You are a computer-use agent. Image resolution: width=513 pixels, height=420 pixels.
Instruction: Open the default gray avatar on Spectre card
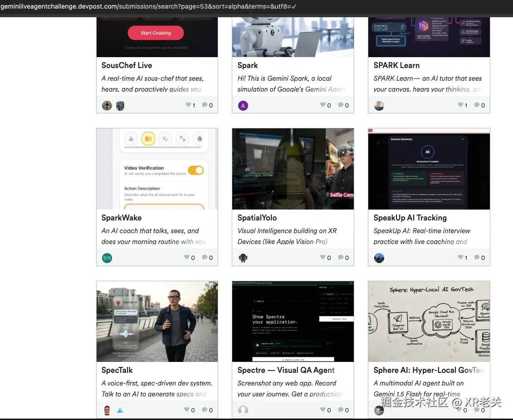pos(243,410)
